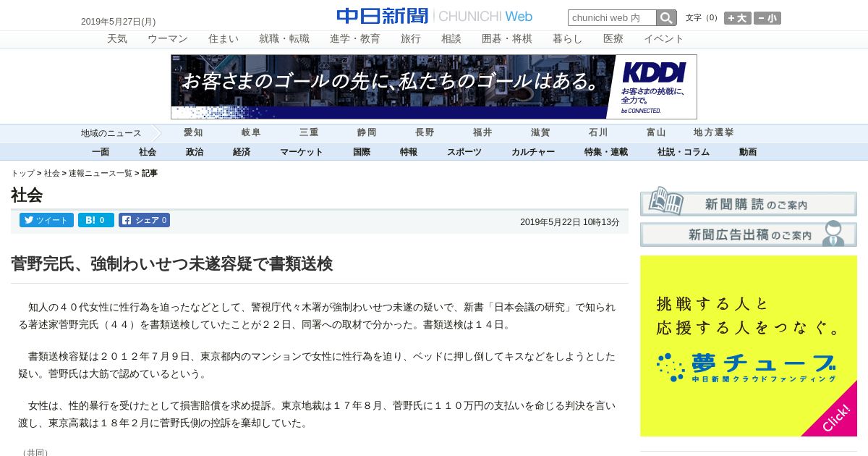868x456 pixels.
Task: Select 福井 regional news
Action: (x=482, y=132)
